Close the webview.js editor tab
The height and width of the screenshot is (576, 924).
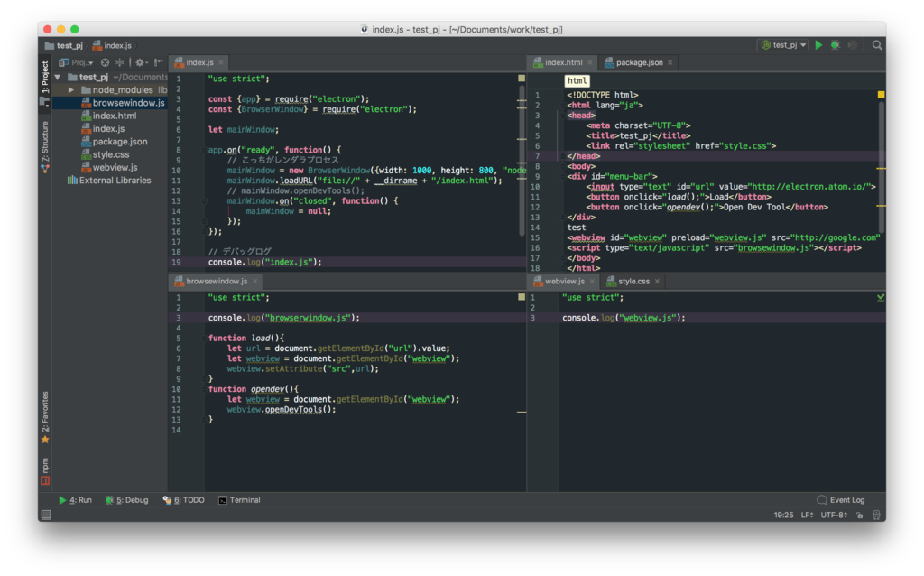[592, 282]
